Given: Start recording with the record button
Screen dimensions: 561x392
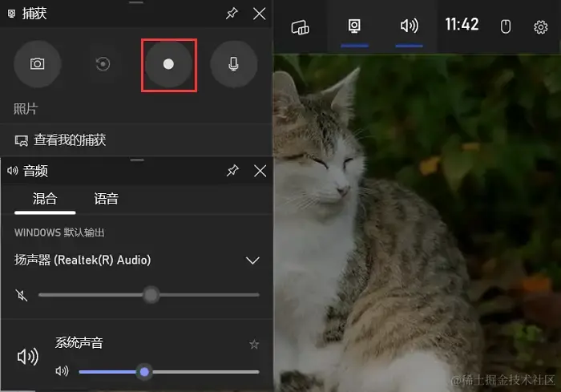Looking at the screenshot, I should (168, 64).
